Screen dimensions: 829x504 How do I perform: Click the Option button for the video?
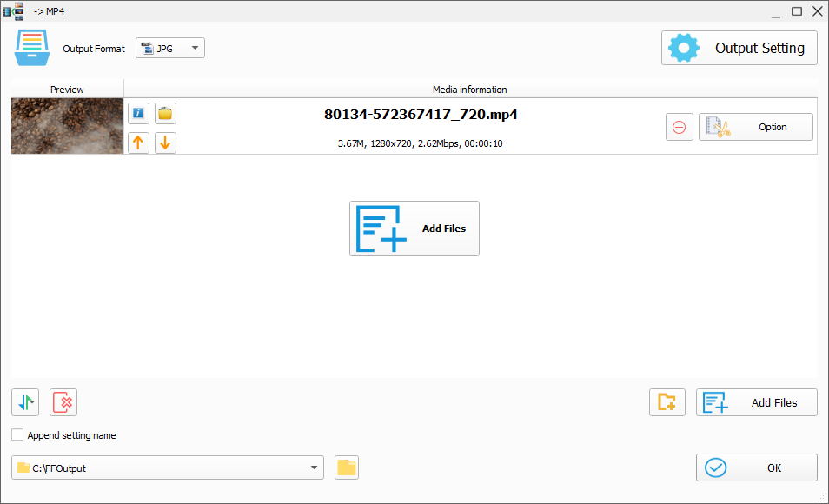pos(756,127)
